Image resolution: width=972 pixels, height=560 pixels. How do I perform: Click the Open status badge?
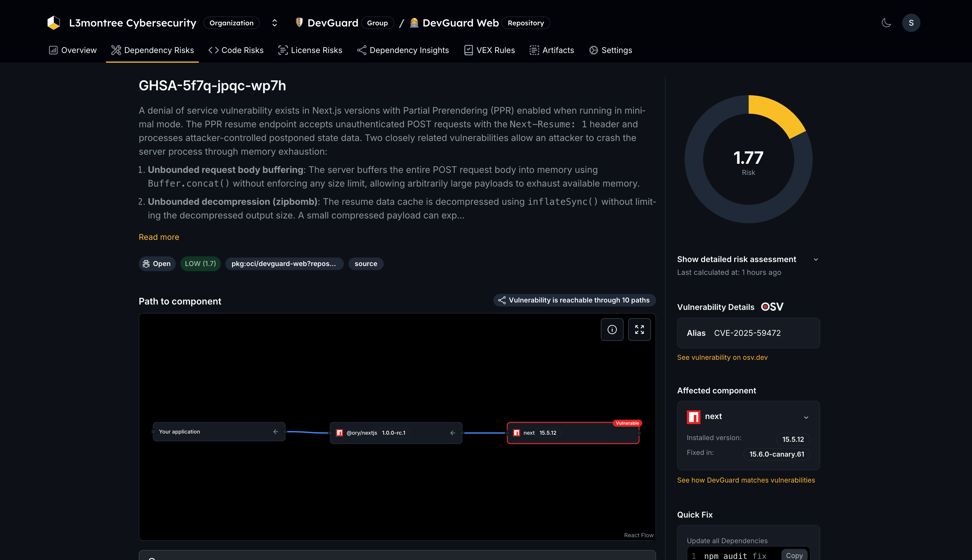point(157,263)
